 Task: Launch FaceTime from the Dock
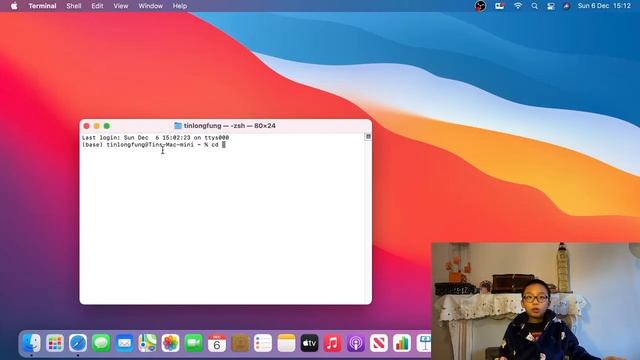pos(194,343)
